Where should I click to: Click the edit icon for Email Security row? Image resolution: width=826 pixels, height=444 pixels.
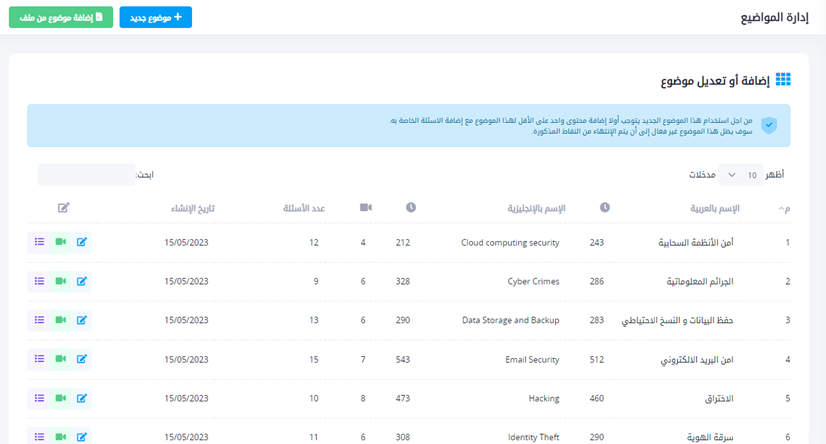tap(82, 359)
